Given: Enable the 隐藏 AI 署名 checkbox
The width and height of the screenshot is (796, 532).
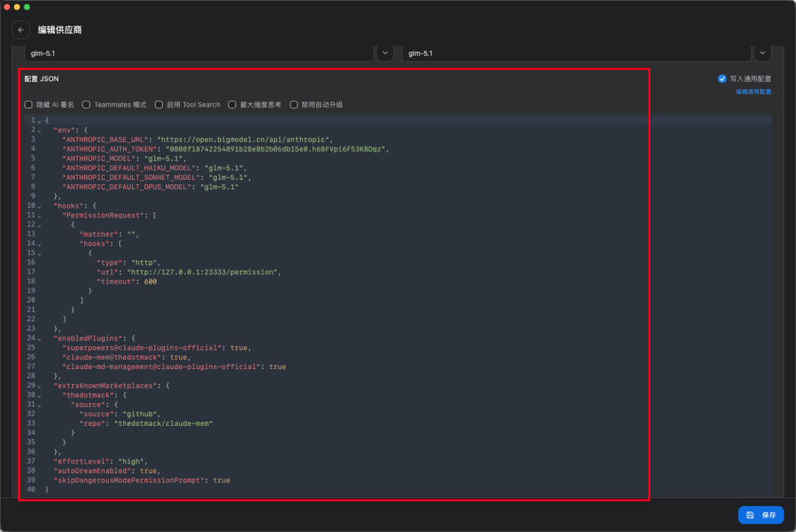Looking at the screenshot, I should [29, 105].
